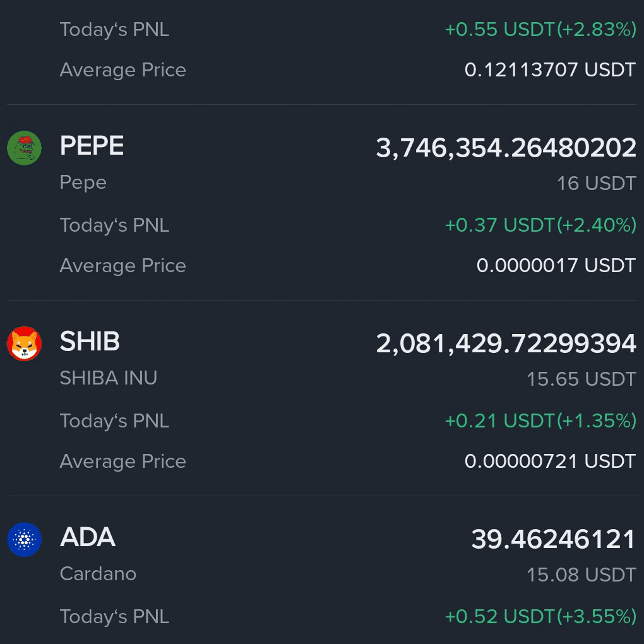The height and width of the screenshot is (644, 644).
Task: Tap the 15.65 USDT SHIB valuation
Action: [x=581, y=379]
